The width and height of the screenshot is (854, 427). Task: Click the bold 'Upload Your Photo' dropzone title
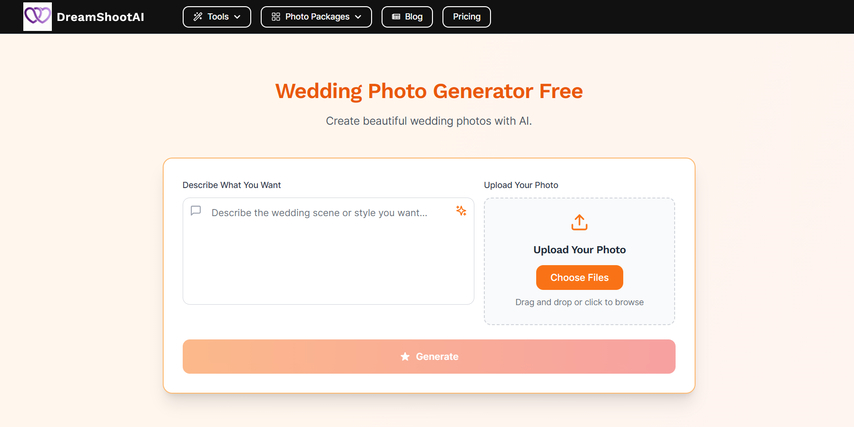pyautogui.click(x=580, y=250)
